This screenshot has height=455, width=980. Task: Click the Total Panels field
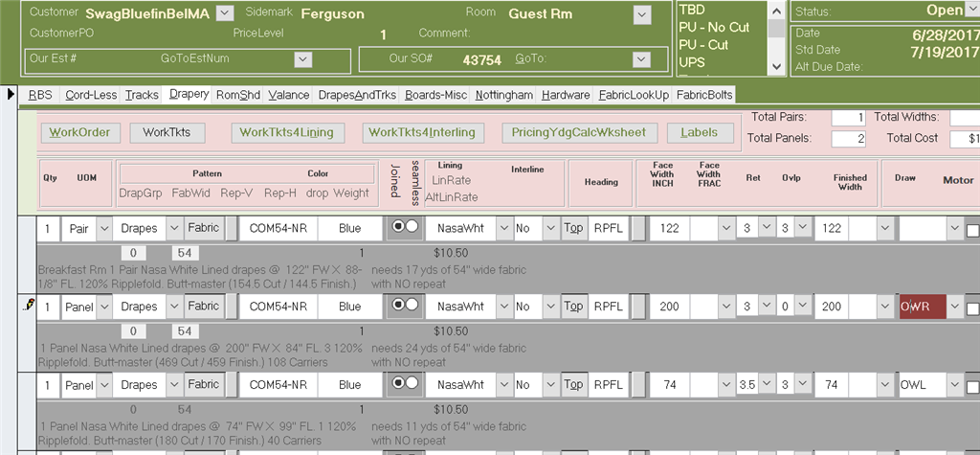[848, 138]
